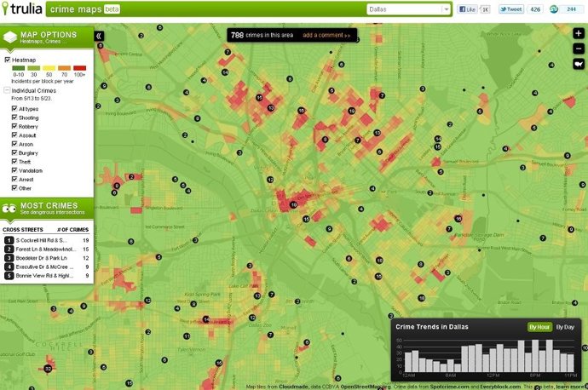This screenshot has width=588, height=390.
Task: Uncheck the Assault crime filter
Action: click(x=14, y=135)
